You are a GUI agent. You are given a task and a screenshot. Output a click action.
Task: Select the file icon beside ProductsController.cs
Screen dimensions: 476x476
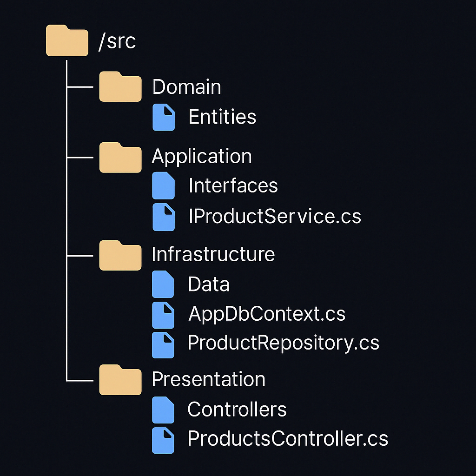point(163,441)
